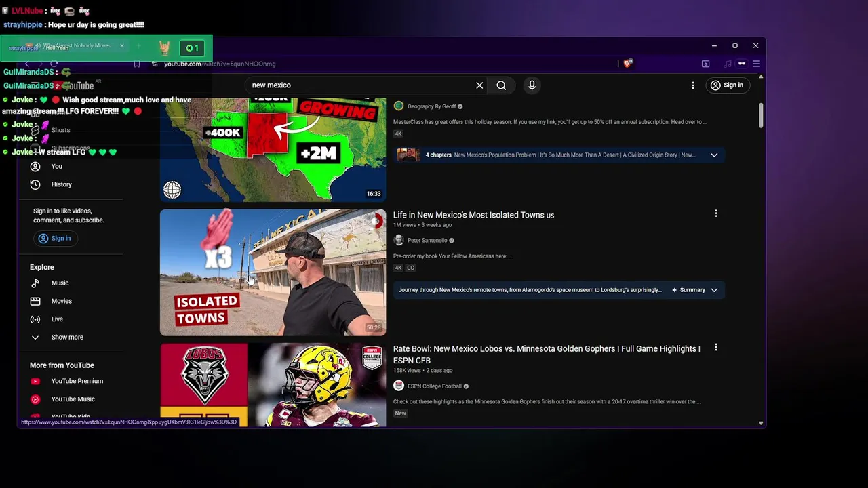Click Peter Santenello's channel avatar
This screenshot has width=868, height=488.
(x=399, y=240)
